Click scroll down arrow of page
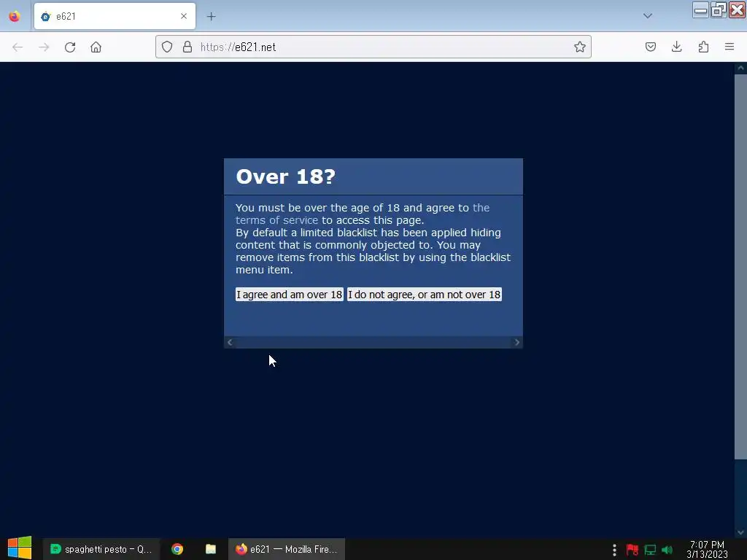 740,532
